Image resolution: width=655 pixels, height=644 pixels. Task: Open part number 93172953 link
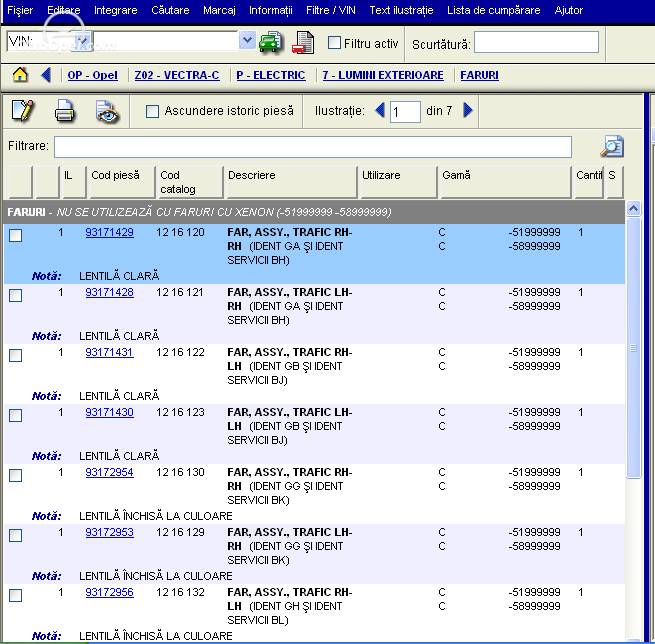109,532
